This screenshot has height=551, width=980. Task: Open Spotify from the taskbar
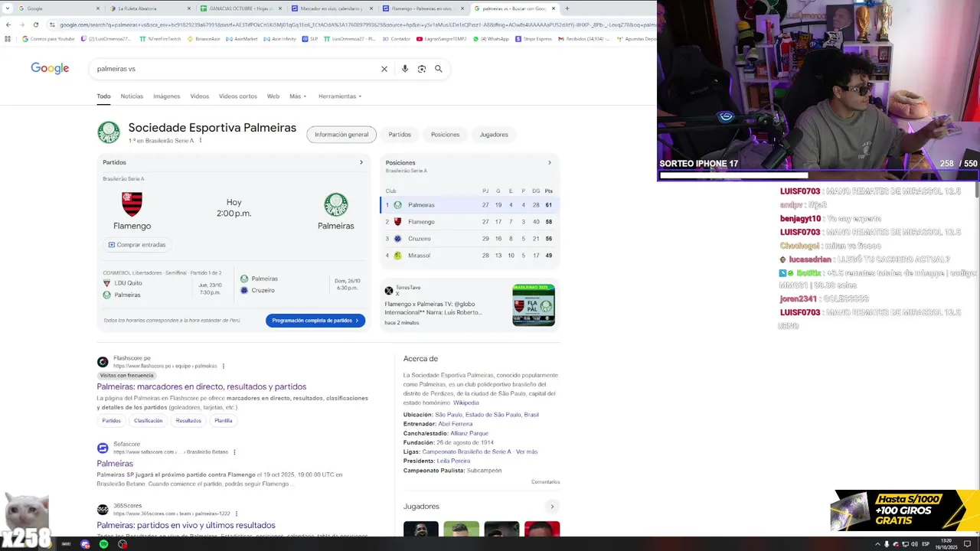[x=103, y=544]
